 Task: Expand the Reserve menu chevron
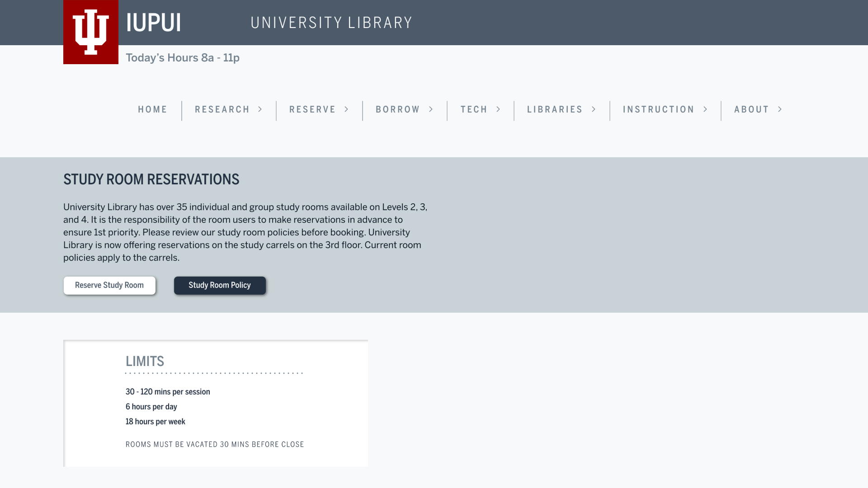tap(347, 109)
